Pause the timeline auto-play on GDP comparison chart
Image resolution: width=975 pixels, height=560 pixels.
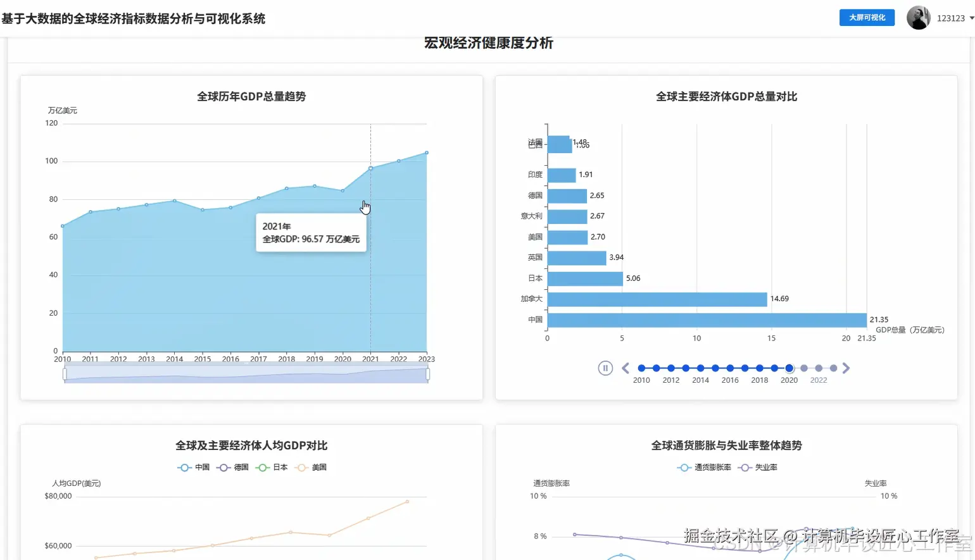605,368
